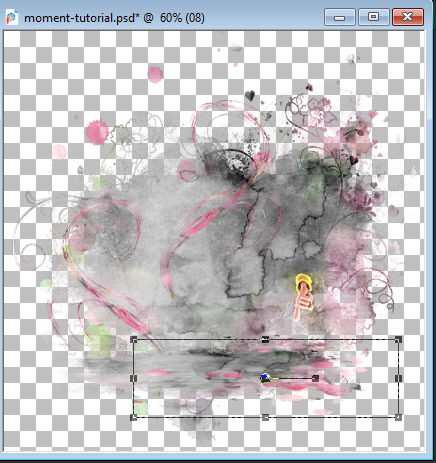This screenshot has width=436, height=463.
Task: Click the small pink splat near top center
Action: tap(155, 74)
